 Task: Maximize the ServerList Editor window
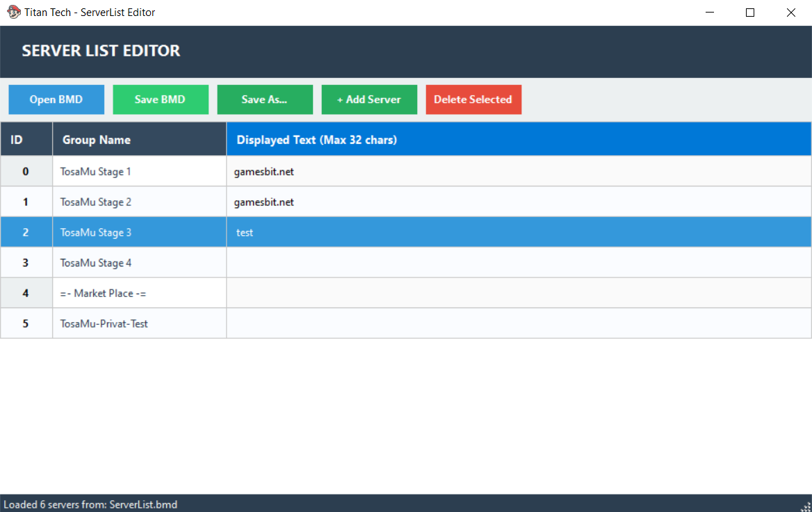pos(750,13)
